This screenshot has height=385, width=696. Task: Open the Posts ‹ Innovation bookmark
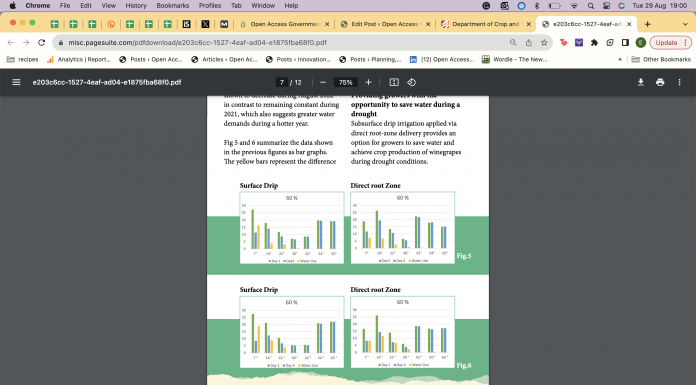coord(298,60)
